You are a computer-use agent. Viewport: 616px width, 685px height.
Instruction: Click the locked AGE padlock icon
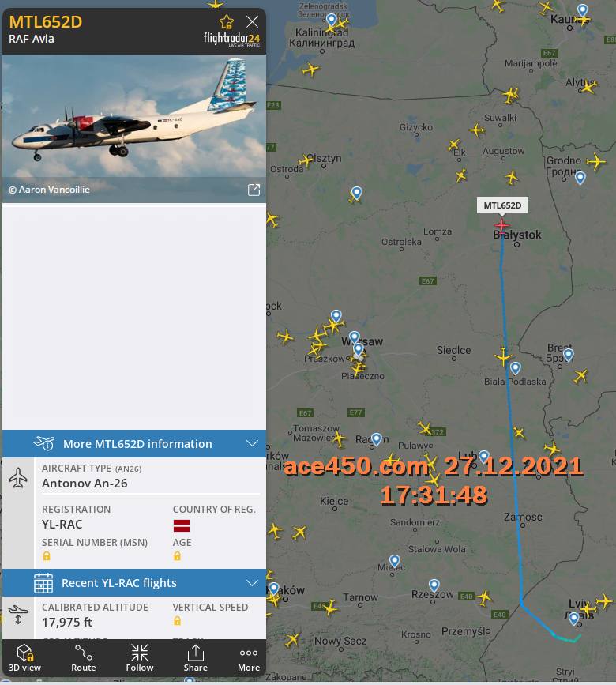[177, 555]
